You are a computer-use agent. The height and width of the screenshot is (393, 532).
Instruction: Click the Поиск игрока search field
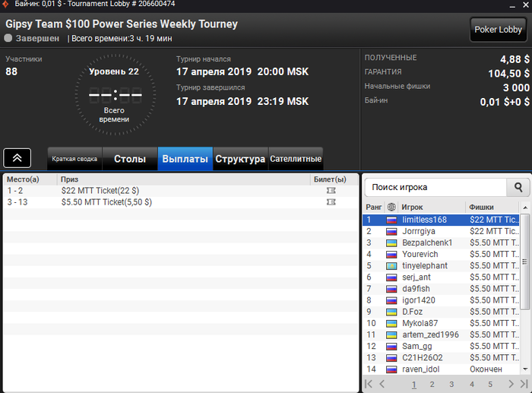point(435,187)
